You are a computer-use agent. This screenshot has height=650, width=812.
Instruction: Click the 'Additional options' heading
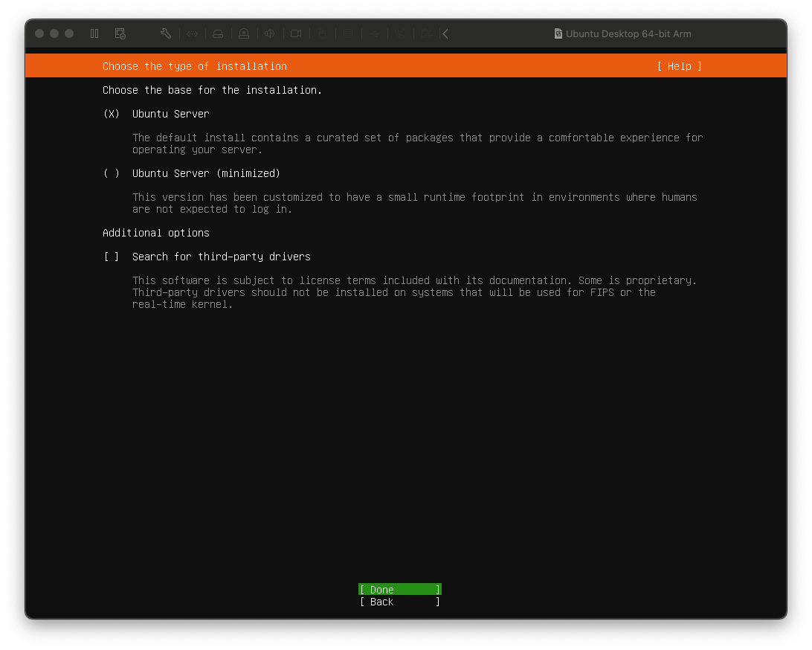pos(156,233)
